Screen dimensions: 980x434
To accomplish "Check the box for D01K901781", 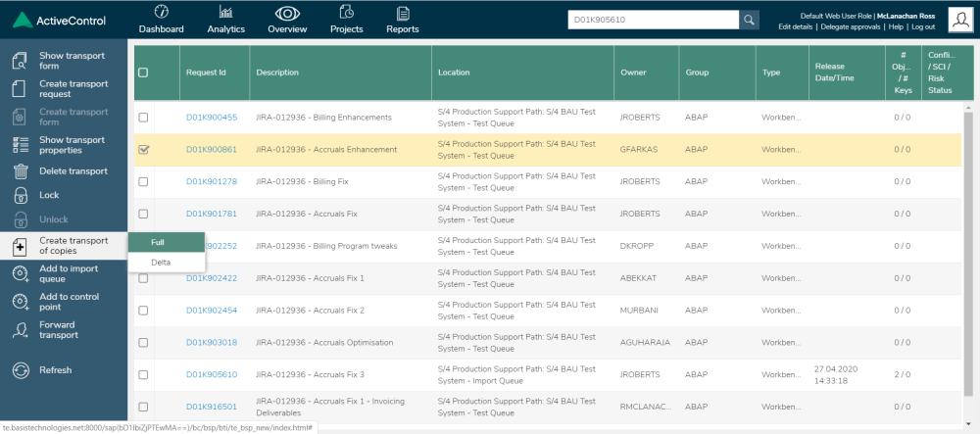I will point(143,214).
